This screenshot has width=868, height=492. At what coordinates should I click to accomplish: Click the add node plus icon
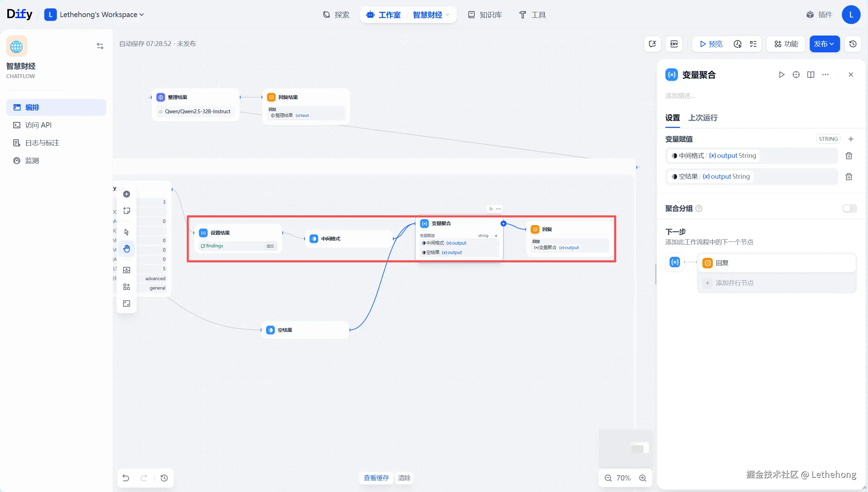click(x=127, y=194)
